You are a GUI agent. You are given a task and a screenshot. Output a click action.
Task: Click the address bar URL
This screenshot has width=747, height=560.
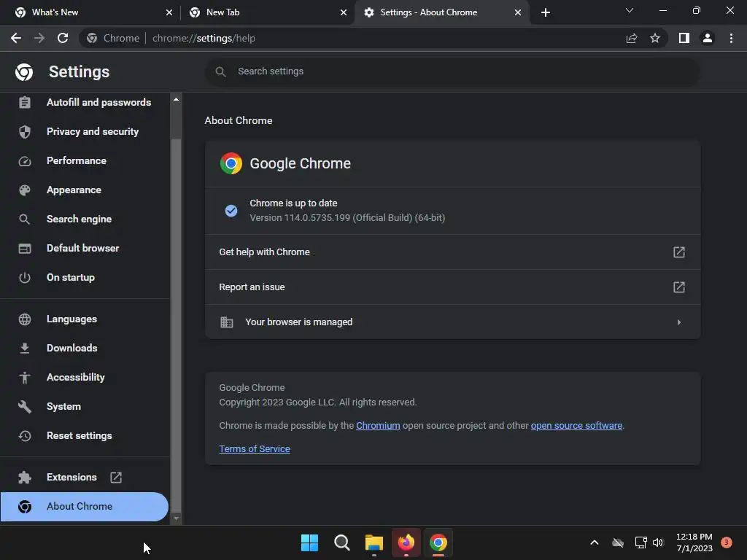tap(204, 38)
